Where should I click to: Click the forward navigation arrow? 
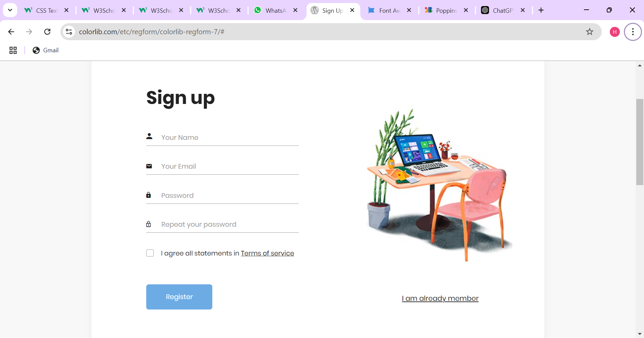(x=29, y=32)
